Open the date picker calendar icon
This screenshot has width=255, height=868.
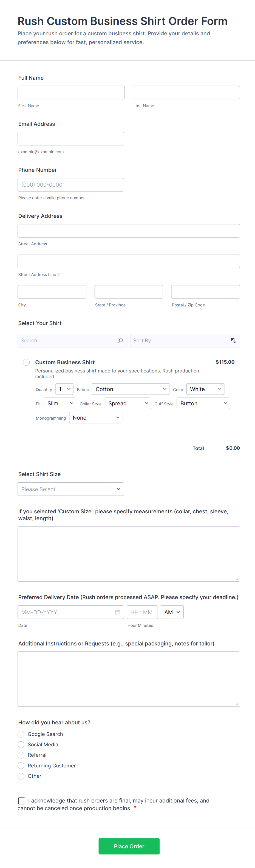[x=117, y=612]
